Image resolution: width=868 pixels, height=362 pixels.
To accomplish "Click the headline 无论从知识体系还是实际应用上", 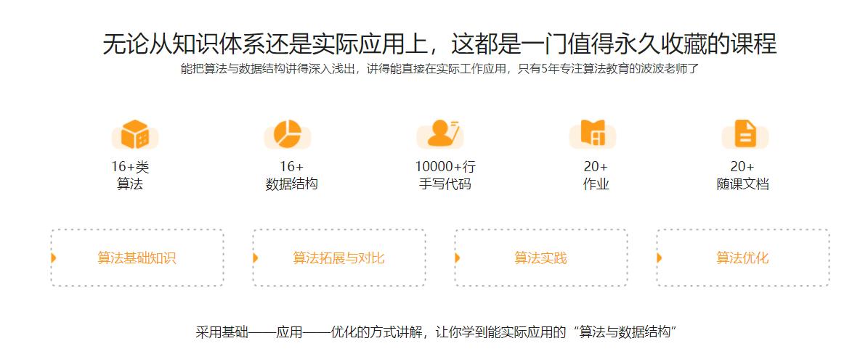I will tap(440, 44).
